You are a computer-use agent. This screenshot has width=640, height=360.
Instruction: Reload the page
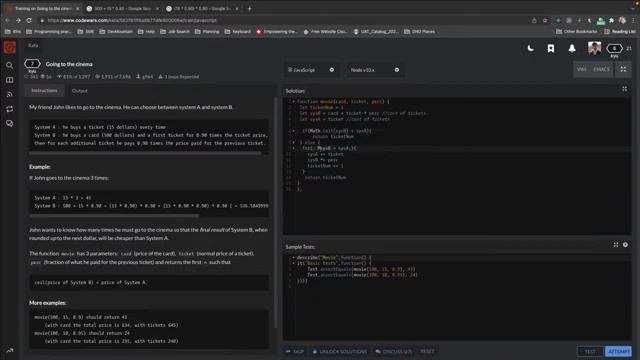coord(29,20)
